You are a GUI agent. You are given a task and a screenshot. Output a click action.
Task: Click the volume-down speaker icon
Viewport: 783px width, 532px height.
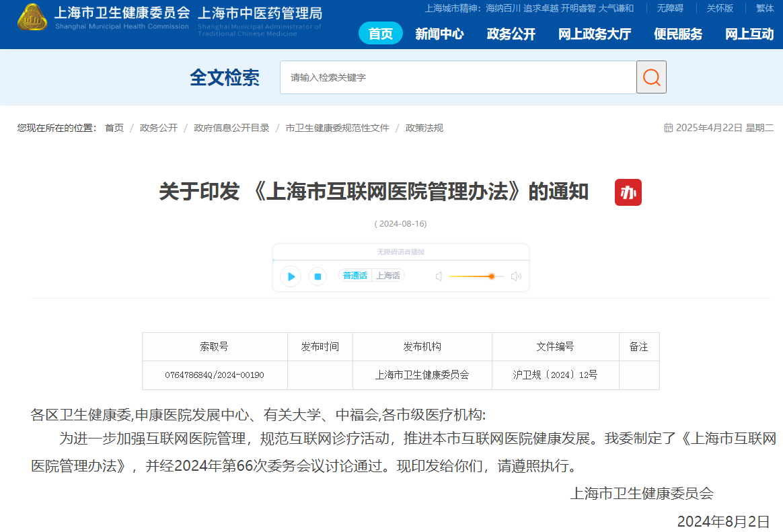coord(439,276)
